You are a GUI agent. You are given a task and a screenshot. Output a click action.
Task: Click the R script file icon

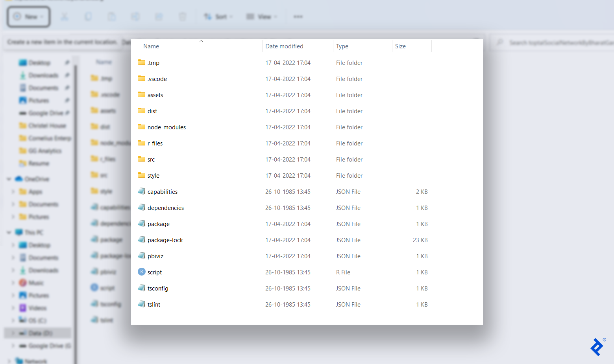pos(141,272)
